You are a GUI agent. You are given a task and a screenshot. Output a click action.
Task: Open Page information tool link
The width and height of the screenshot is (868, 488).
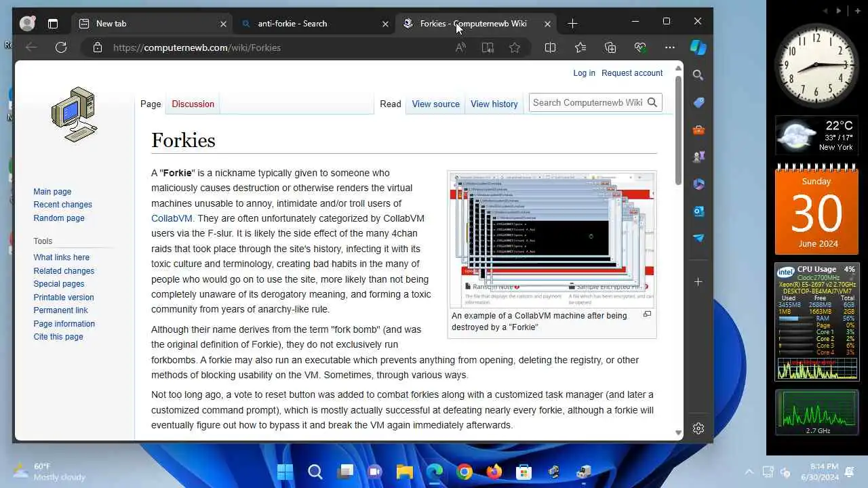pyautogui.click(x=64, y=324)
